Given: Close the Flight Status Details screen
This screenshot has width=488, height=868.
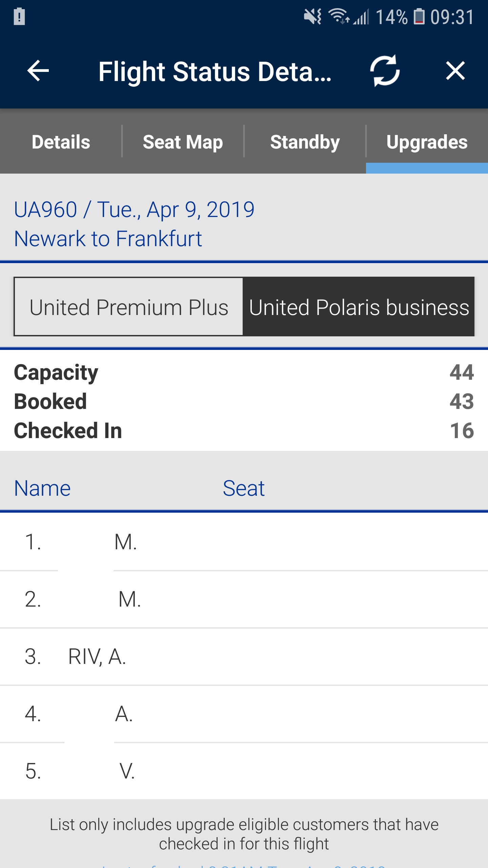Looking at the screenshot, I should [455, 71].
